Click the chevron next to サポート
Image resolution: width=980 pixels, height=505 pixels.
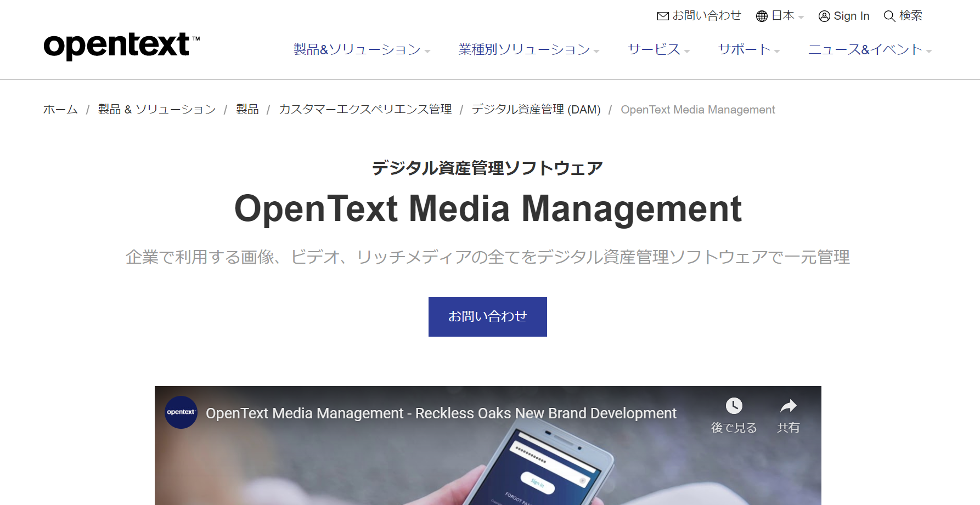click(777, 52)
